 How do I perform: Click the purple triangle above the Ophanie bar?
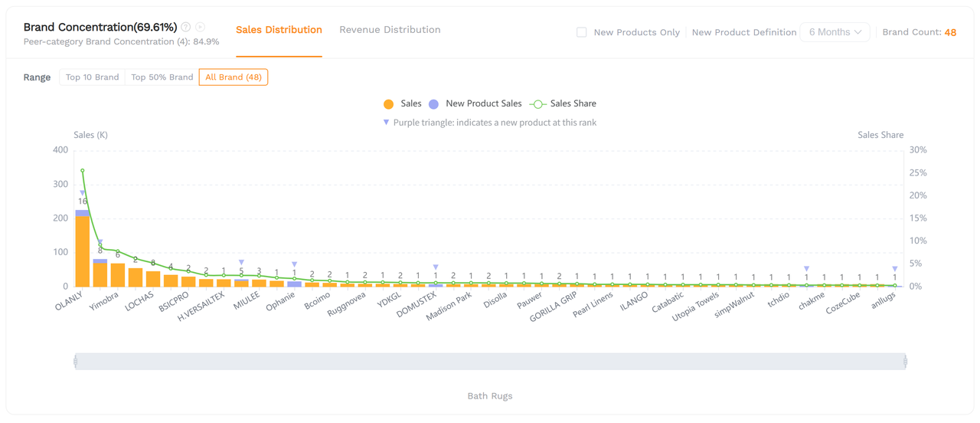pyautogui.click(x=295, y=264)
